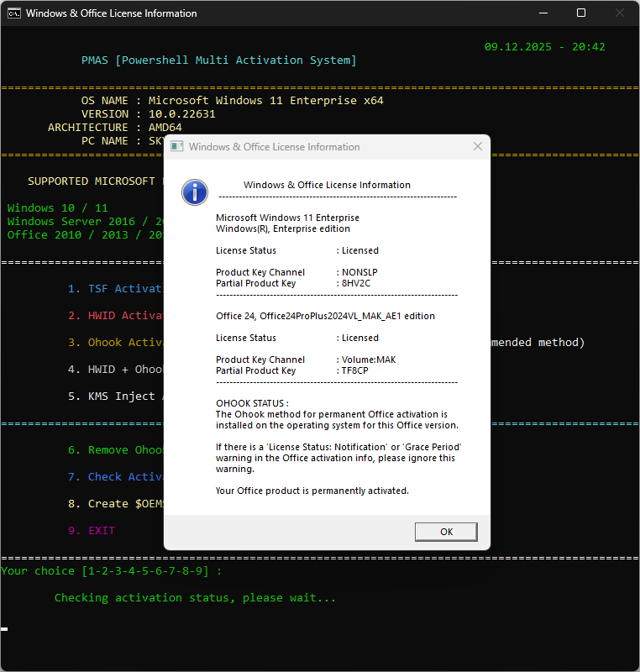Screen dimensions: 640x672
Task: Minimize the console window
Action: click(543, 13)
